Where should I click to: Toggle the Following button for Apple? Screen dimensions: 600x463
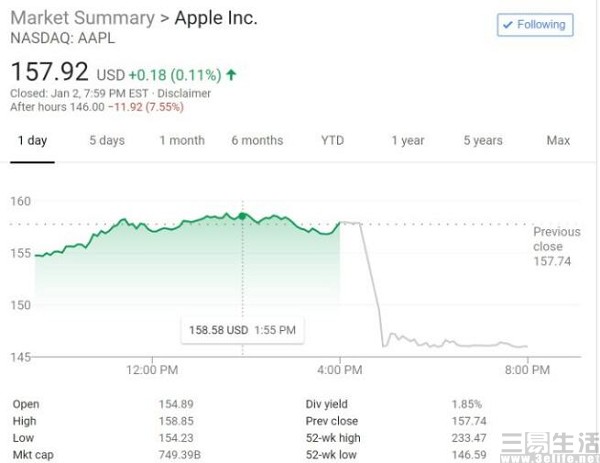pos(534,25)
